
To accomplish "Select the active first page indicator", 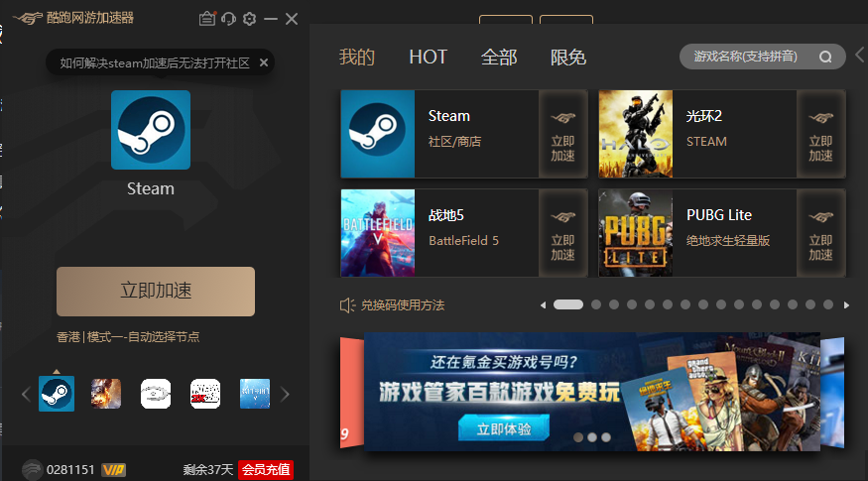I will [568, 304].
